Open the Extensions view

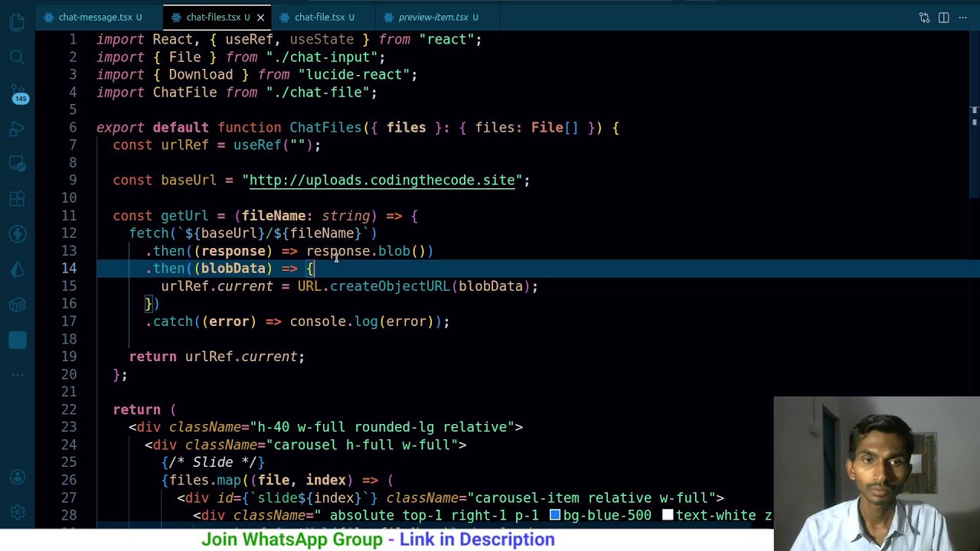[17, 199]
